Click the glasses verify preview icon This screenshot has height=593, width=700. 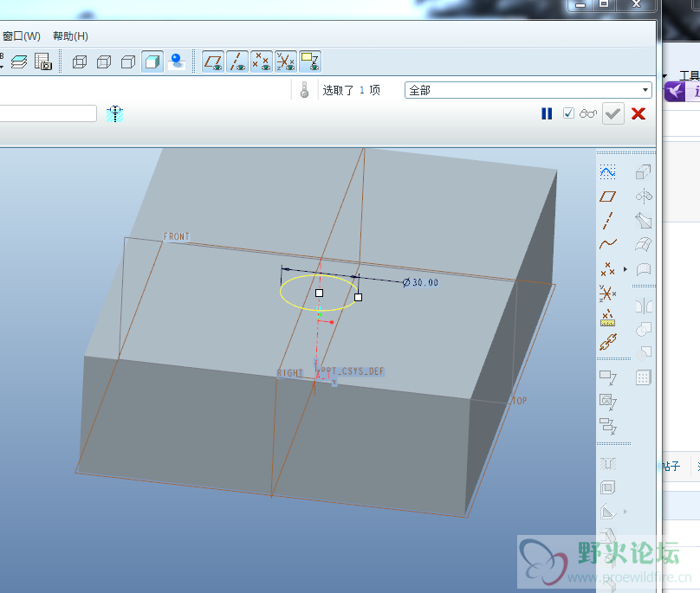[x=588, y=113]
